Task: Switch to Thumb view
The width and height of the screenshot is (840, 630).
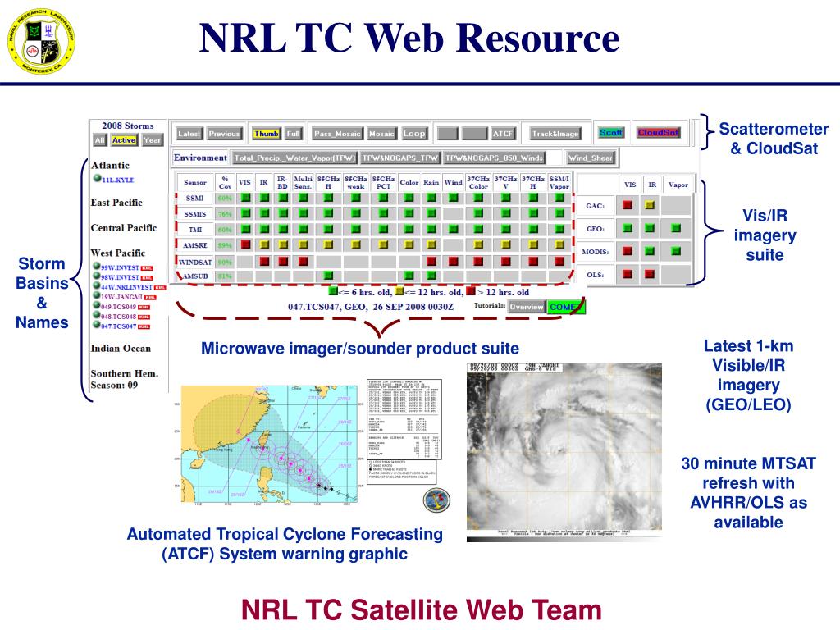Action: 267,134
